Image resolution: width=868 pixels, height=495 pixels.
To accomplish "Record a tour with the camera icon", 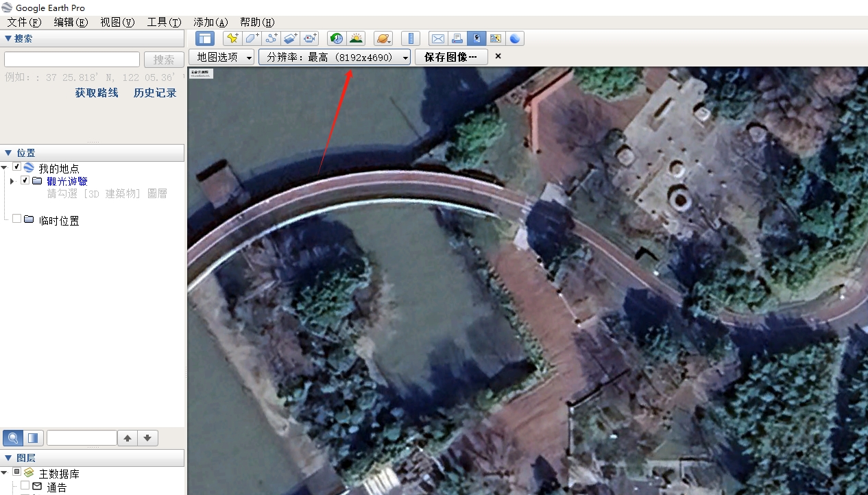I will [x=310, y=38].
